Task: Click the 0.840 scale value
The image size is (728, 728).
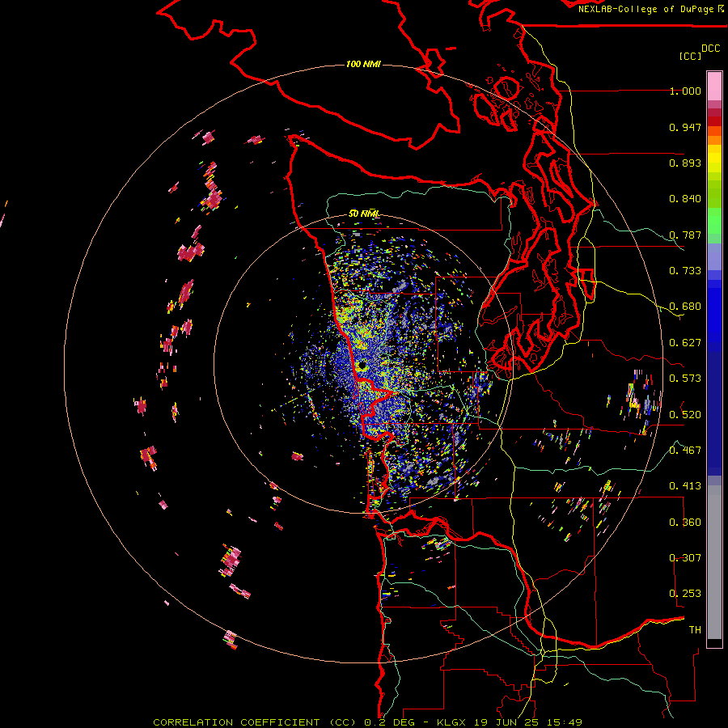Action: 685,199
